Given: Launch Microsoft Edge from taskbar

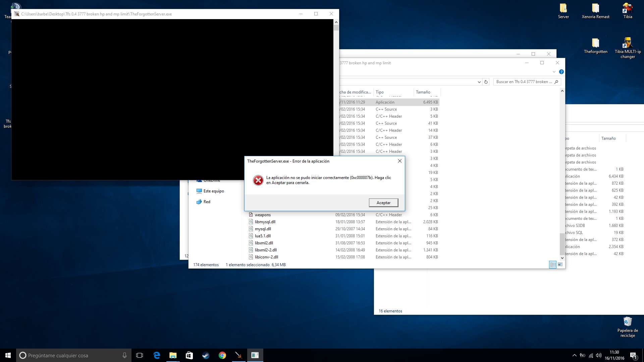Looking at the screenshot, I should pos(157,355).
